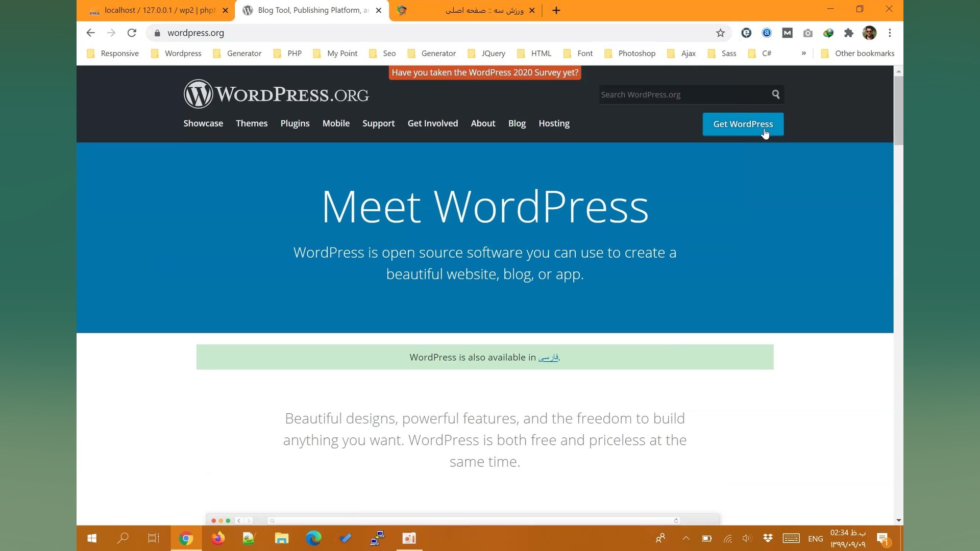
Task: Click the blue 'a' extension icon
Action: [x=767, y=33]
